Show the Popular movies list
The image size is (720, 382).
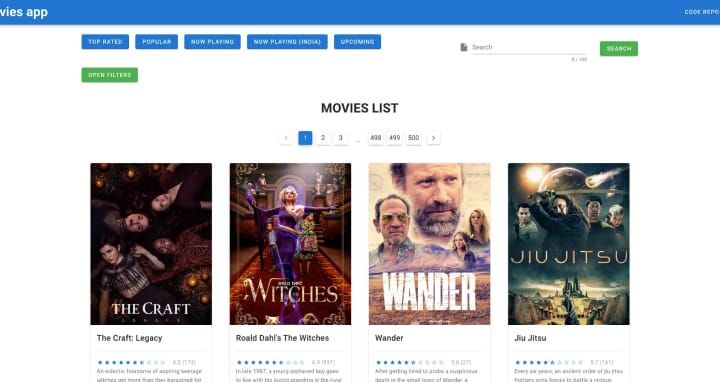tap(157, 42)
